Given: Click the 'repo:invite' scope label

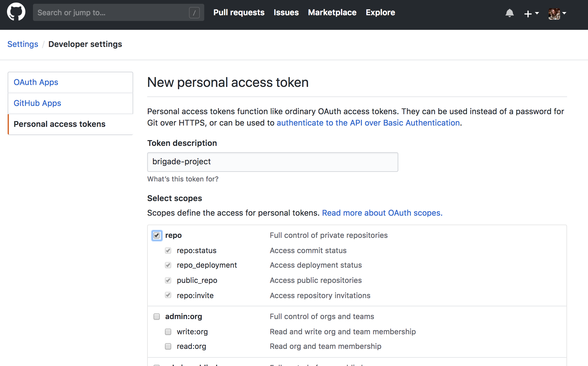Looking at the screenshot, I should click(x=195, y=296).
